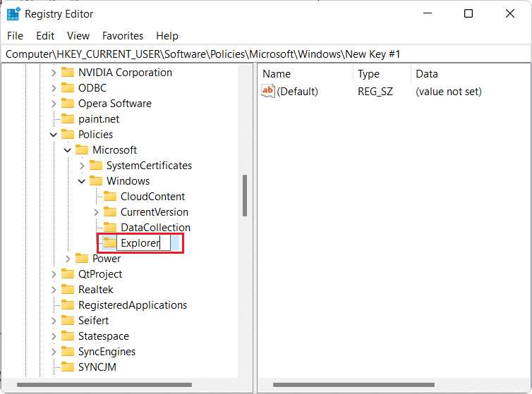Viewport: 532px width, 394px height.
Task: Collapse the Policies key
Action: click(x=53, y=135)
